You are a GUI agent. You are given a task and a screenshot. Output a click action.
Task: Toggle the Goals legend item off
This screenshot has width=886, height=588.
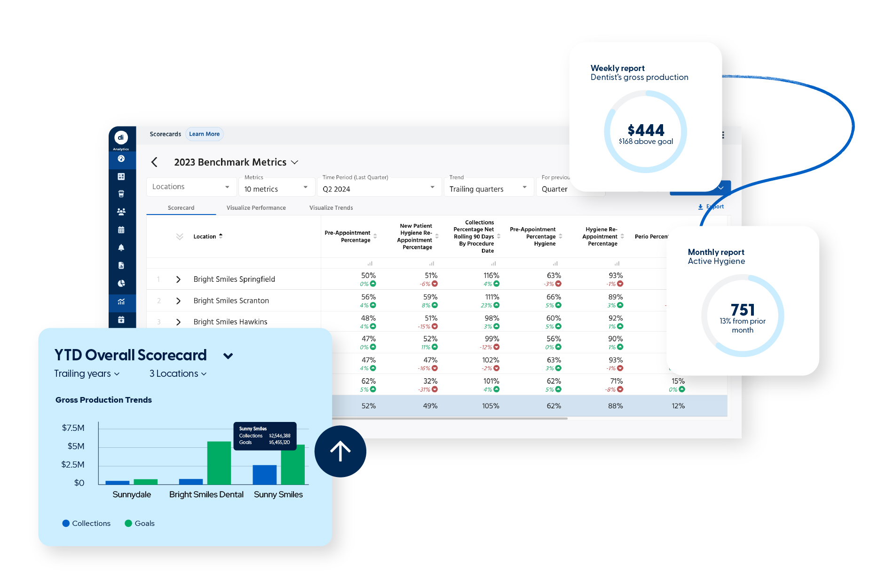tap(140, 523)
